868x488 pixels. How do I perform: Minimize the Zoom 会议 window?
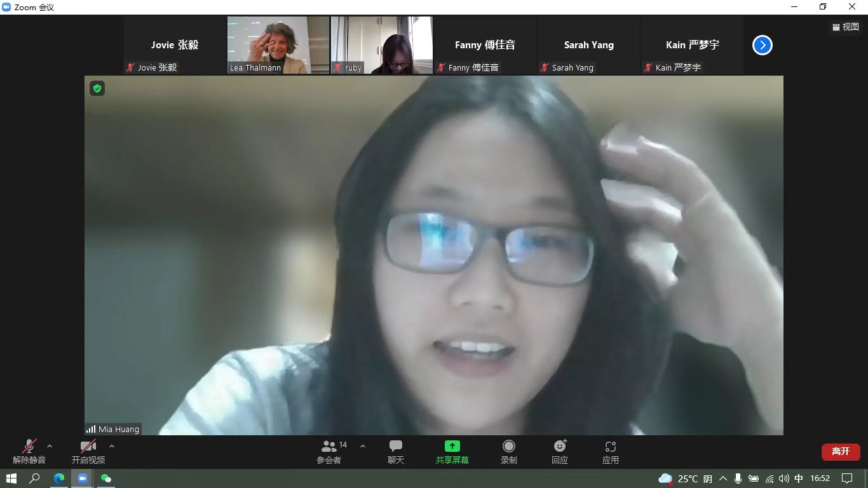tap(794, 7)
